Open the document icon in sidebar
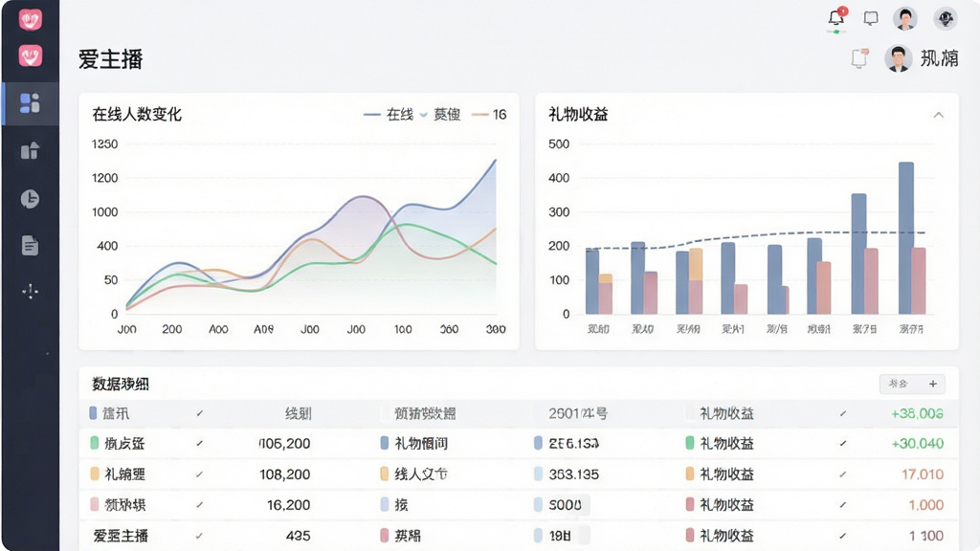Screen dimensions: 980x551 click(x=30, y=246)
